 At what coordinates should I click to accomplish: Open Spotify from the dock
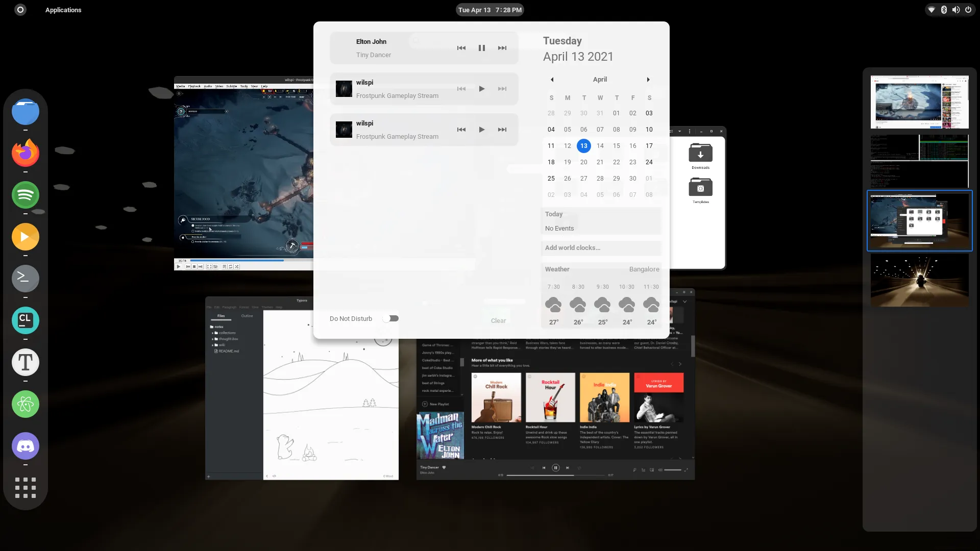(x=26, y=195)
